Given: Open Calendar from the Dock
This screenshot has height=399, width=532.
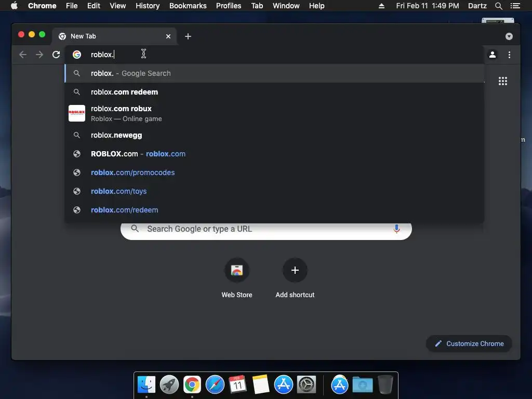Looking at the screenshot, I should pyautogui.click(x=237, y=385).
